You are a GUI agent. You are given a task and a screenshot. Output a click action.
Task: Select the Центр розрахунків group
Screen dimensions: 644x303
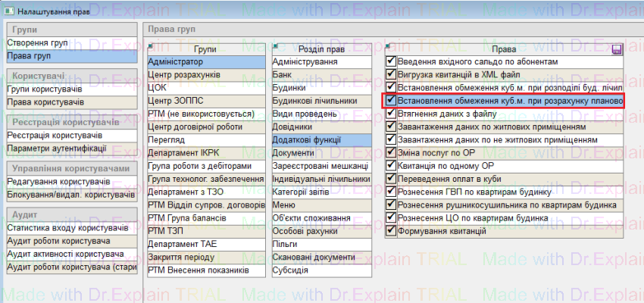coord(185,74)
